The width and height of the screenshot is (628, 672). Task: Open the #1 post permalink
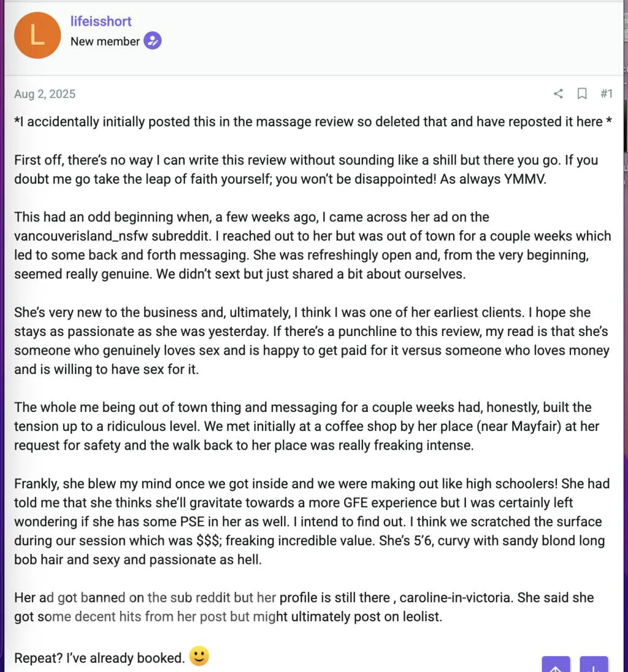tap(606, 94)
